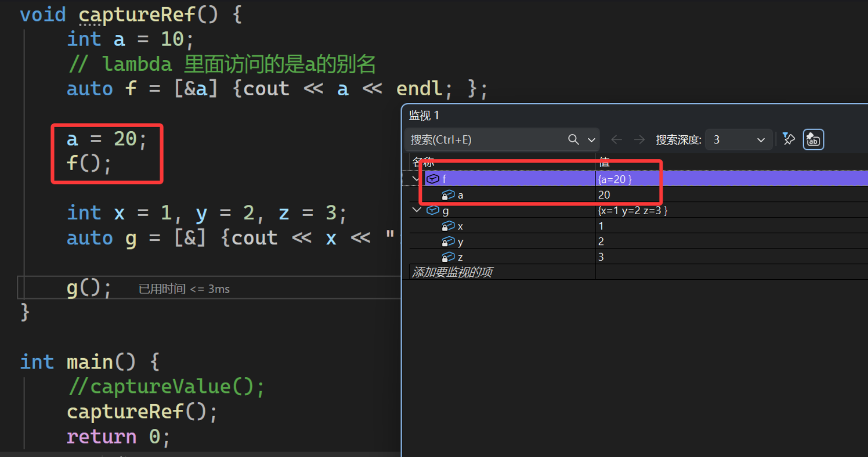868x457 pixels.
Task: Collapse the f variable tree row
Action: (x=415, y=179)
